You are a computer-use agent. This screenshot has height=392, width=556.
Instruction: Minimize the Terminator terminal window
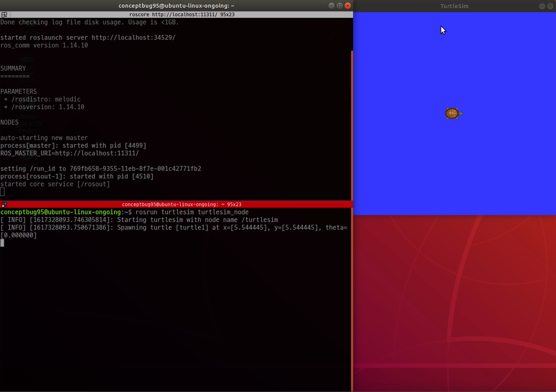tap(331, 5)
